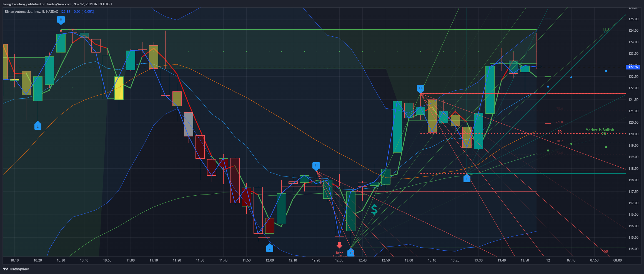This screenshot has height=274, width=644.
Task: Click 120.00 on the price axis
Action: point(633,134)
